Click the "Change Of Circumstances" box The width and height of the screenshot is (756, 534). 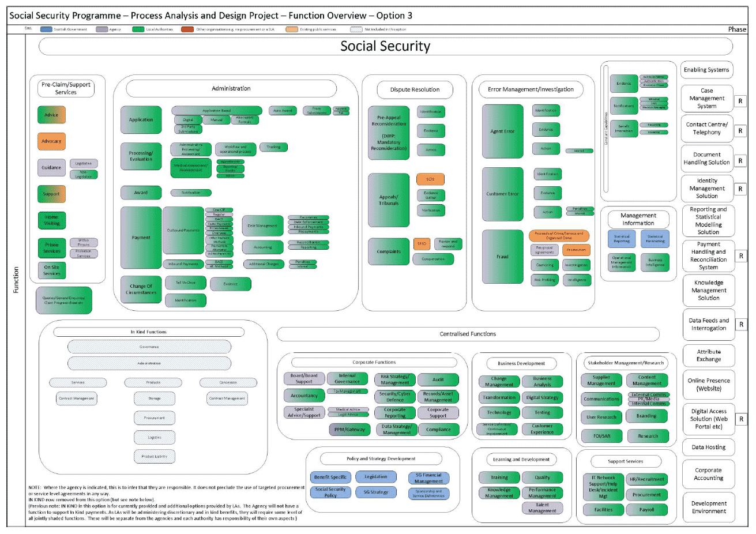141,289
